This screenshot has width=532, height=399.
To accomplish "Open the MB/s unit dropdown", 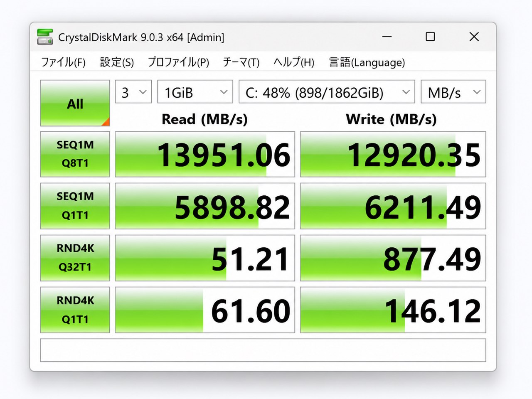I will 453,92.
